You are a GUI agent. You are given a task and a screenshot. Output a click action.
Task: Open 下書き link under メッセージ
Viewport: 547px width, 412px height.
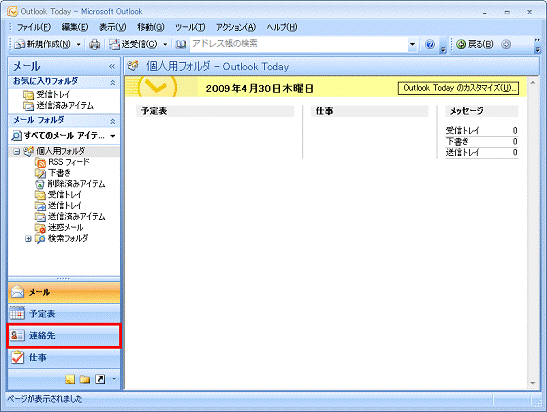457,141
